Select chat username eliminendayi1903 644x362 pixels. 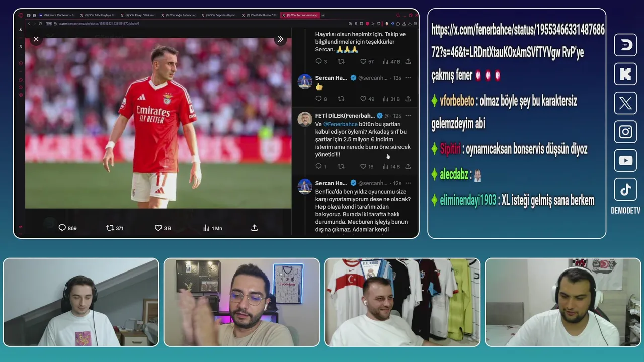tap(468, 200)
